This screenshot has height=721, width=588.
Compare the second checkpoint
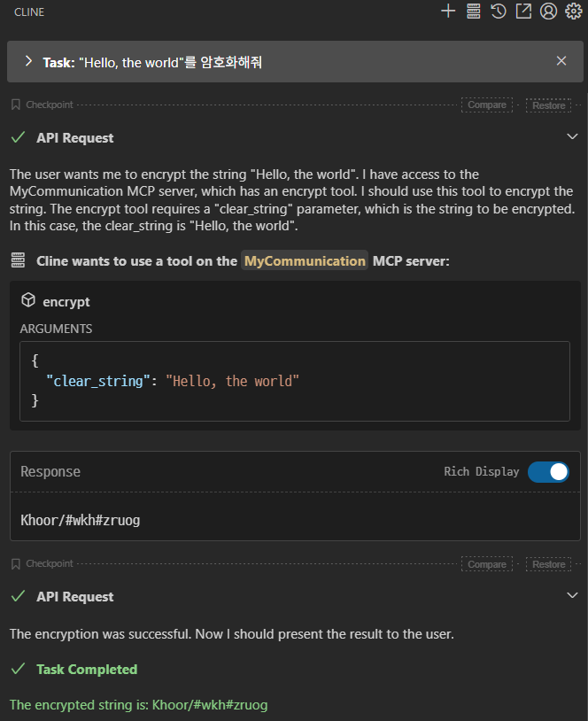coord(487,563)
